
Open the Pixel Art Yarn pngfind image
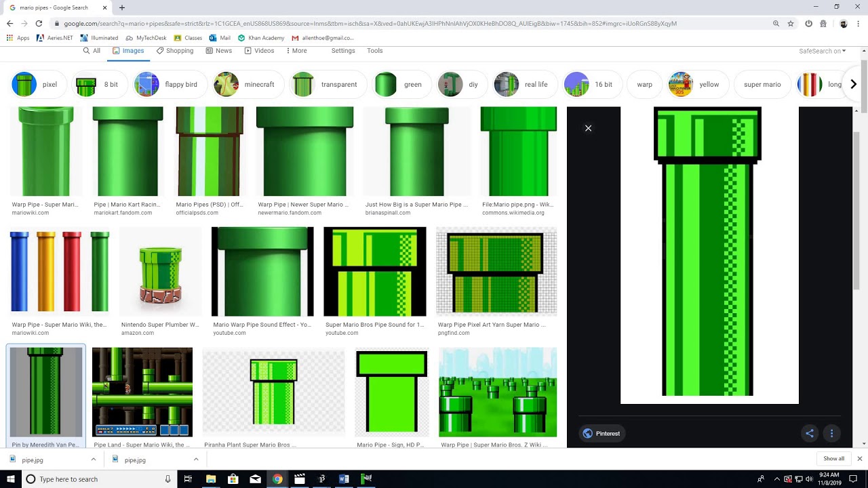(496, 272)
